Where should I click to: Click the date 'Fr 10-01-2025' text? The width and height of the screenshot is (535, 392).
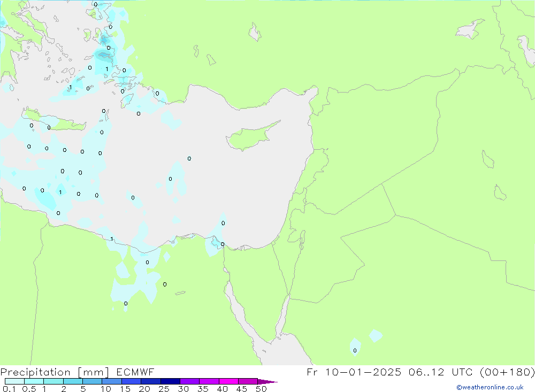pyautogui.click(x=354, y=372)
